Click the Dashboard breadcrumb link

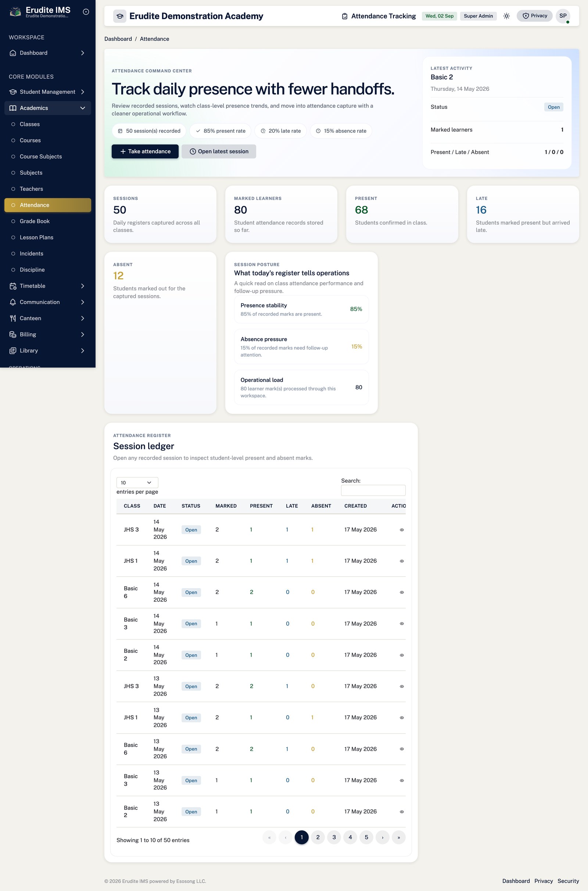[118, 39]
